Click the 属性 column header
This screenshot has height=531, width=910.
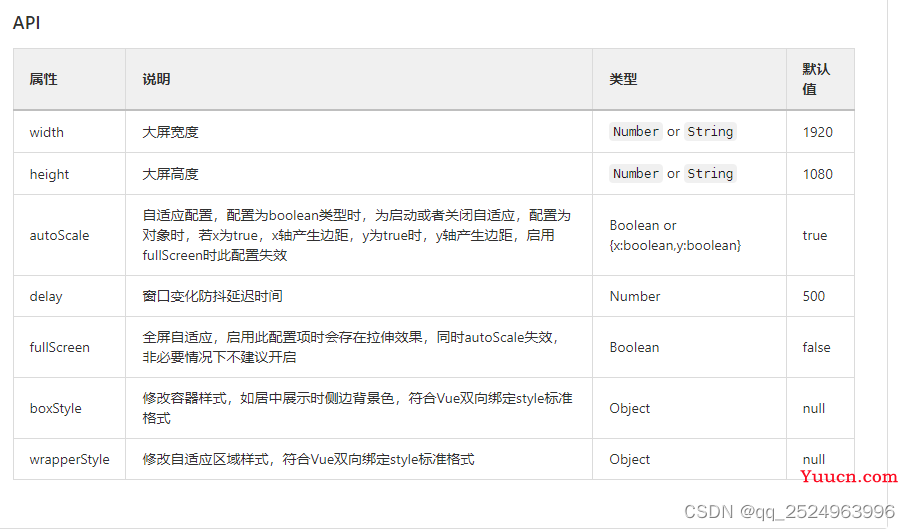[x=43, y=79]
